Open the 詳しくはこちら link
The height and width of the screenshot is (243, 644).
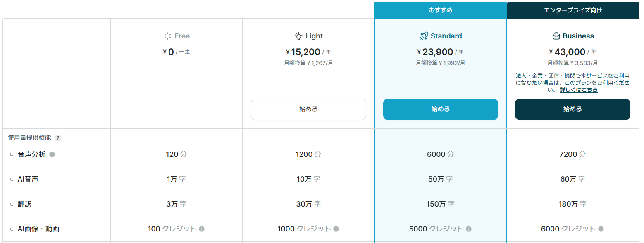[x=579, y=90]
